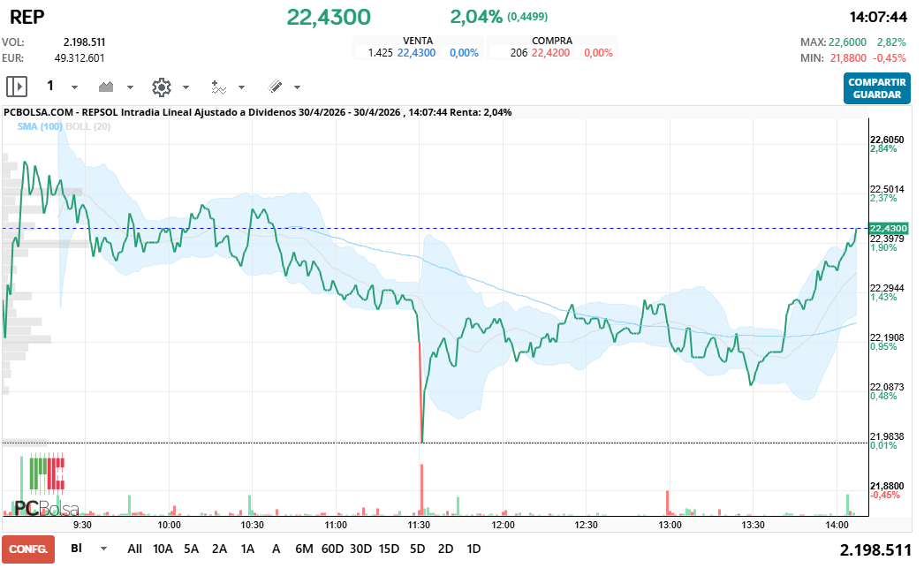Select the 6M time range

[304, 549]
